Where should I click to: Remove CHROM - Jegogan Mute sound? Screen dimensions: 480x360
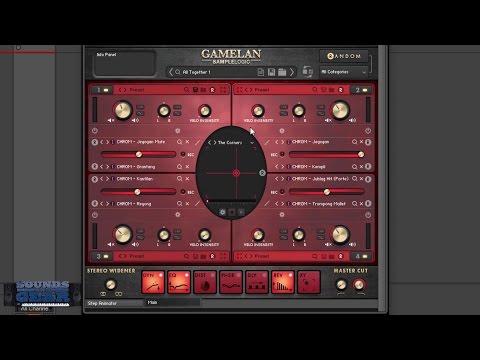[x=188, y=142]
